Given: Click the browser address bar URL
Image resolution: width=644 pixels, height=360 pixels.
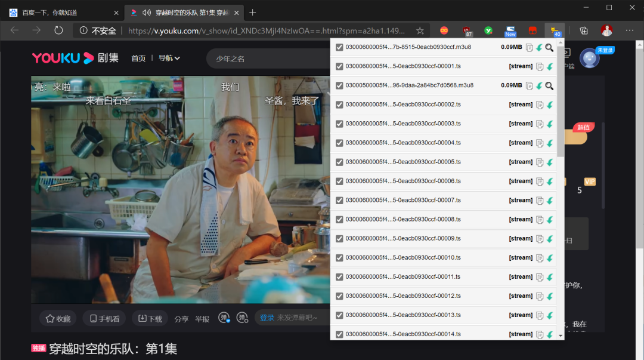Looking at the screenshot, I should [x=266, y=31].
